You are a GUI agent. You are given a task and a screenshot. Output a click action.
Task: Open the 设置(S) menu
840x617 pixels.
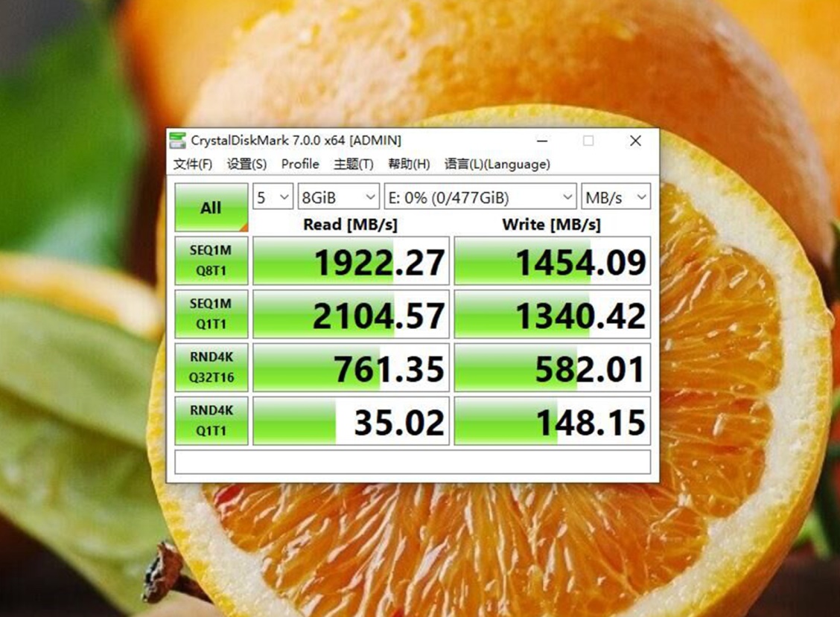(x=246, y=164)
